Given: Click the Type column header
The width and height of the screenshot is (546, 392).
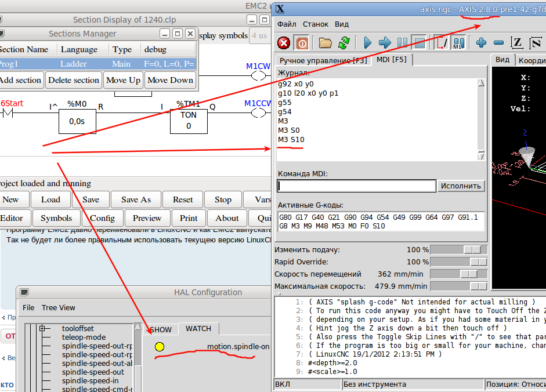Looking at the screenshot, I should tap(122, 49).
